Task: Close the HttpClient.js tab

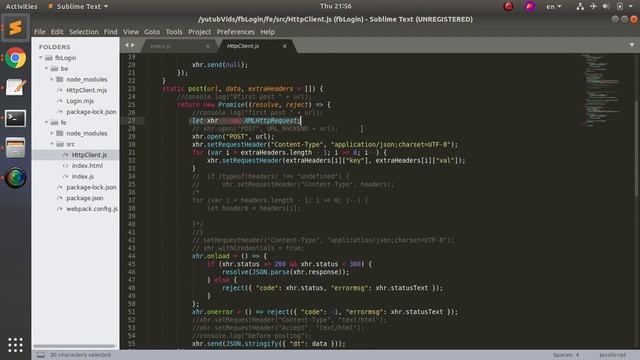Action: coord(284,46)
